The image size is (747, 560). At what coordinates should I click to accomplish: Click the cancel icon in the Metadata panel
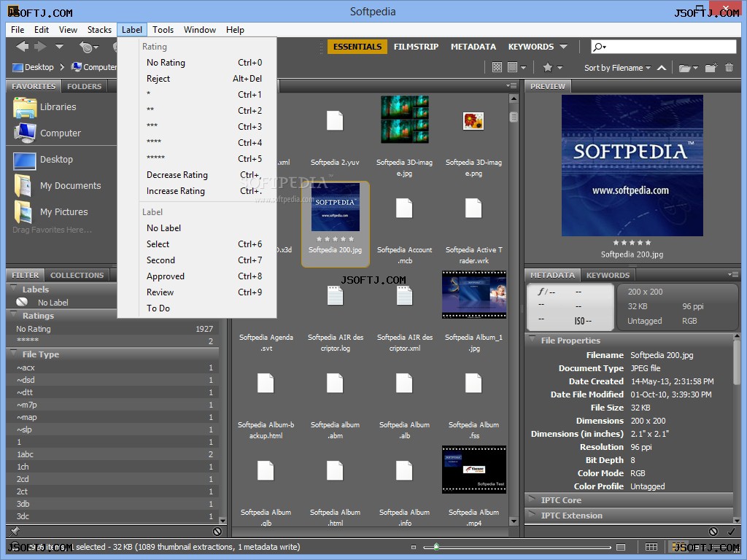713,532
